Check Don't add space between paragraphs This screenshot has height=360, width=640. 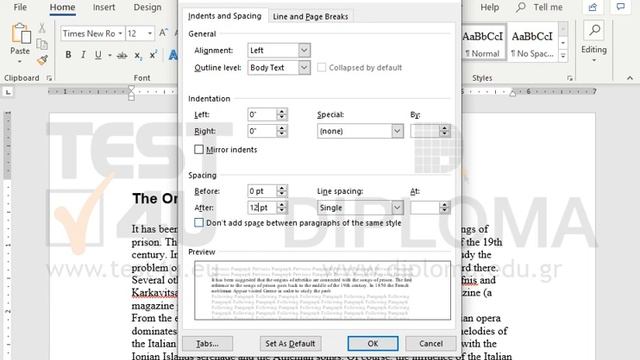(x=199, y=222)
